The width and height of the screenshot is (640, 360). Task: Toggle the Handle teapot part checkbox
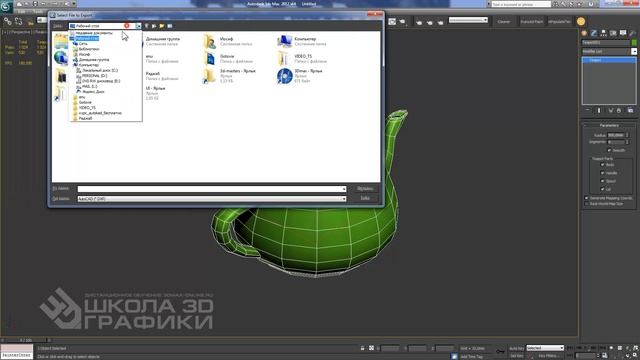click(x=602, y=173)
